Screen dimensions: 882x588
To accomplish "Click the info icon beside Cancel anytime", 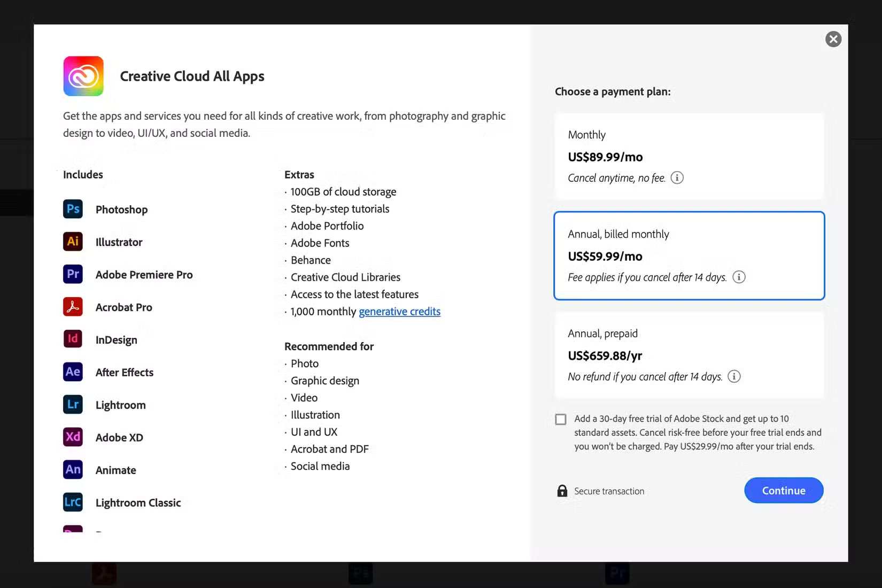I will click(x=677, y=177).
